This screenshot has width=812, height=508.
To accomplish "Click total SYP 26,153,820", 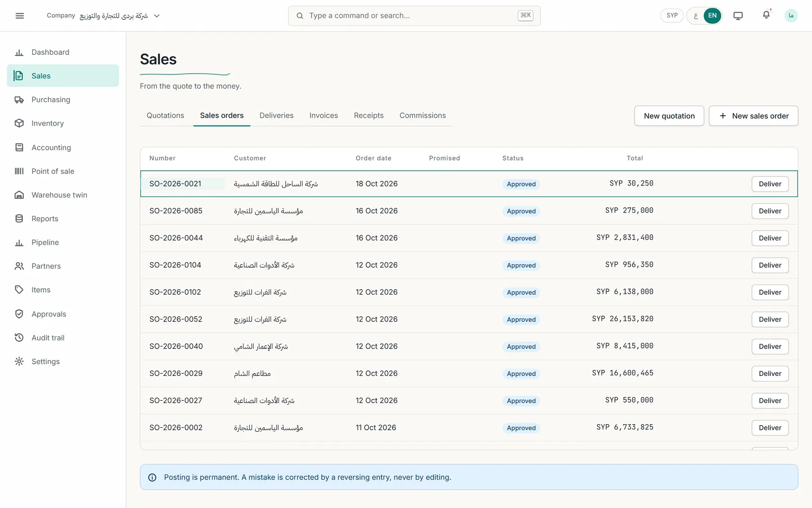I will click(623, 319).
